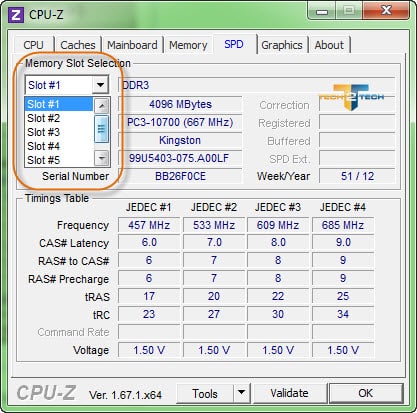Click the OK button
The width and height of the screenshot is (417, 413).
coord(366,393)
